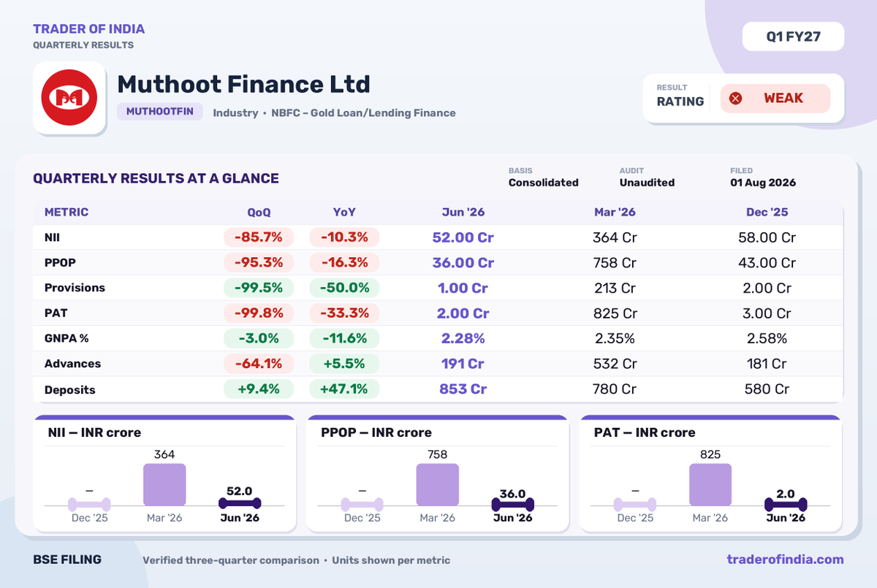Select the MUTHOOTFIN ticker badge

[x=159, y=112]
